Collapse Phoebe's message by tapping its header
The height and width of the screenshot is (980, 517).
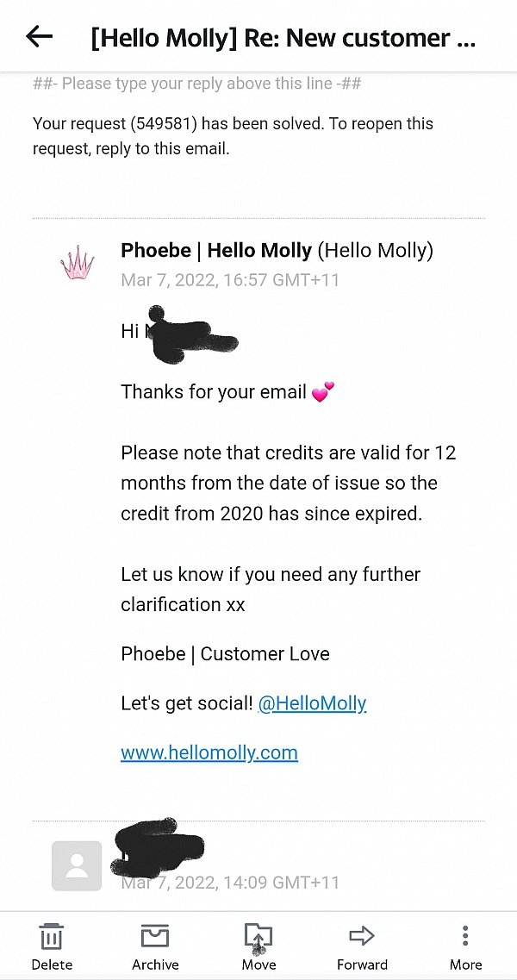point(258,263)
